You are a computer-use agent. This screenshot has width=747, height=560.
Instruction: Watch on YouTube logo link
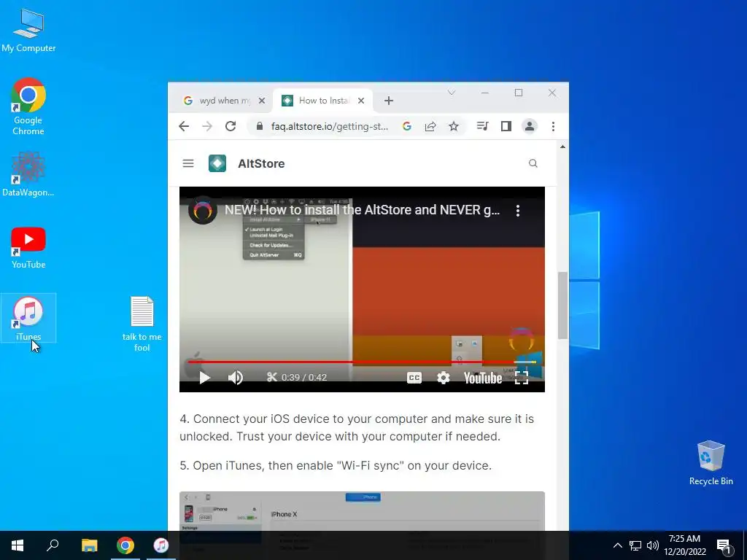(483, 378)
